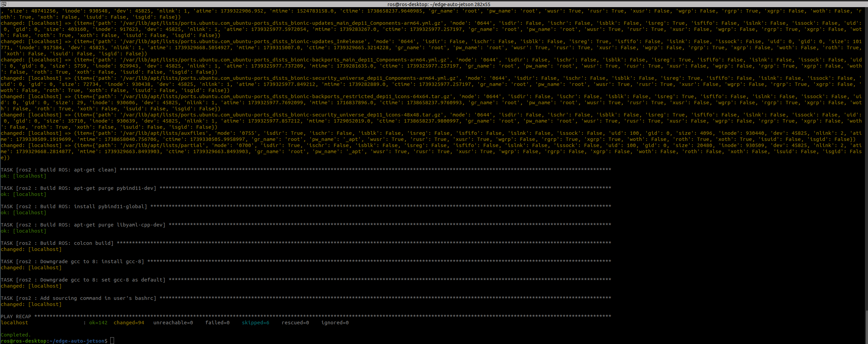Click 'ok: [localhost]' under purge libyaml-cpp-dev task
868x344 pixels.
[23, 231]
